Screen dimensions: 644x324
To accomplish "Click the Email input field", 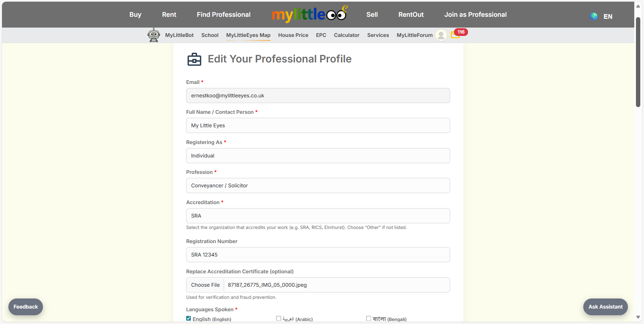I will click(x=318, y=95).
